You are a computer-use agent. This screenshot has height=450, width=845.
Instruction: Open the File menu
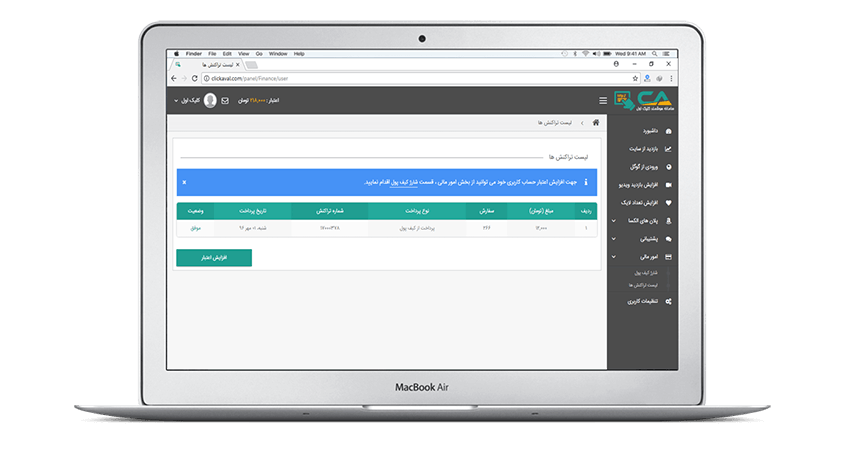pos(212,54)
